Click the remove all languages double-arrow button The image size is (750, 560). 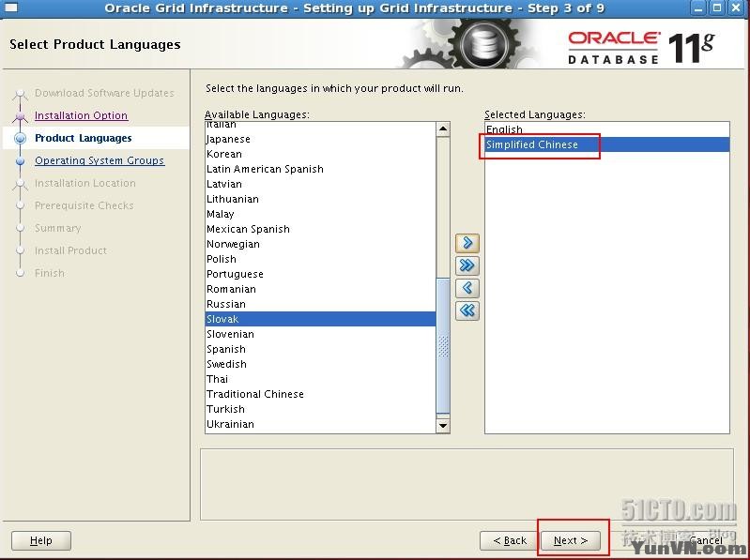tap(467, 310)
